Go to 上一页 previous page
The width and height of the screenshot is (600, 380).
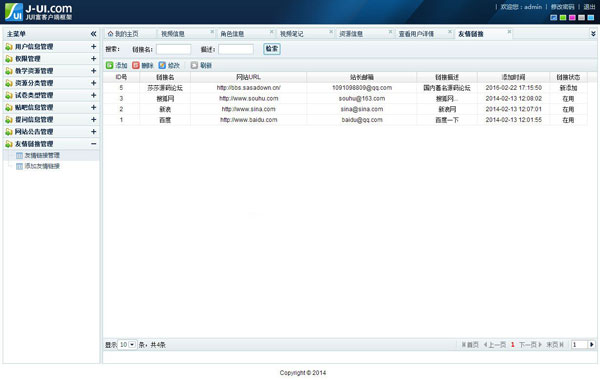pyautogui.click(x=495, y=345)
